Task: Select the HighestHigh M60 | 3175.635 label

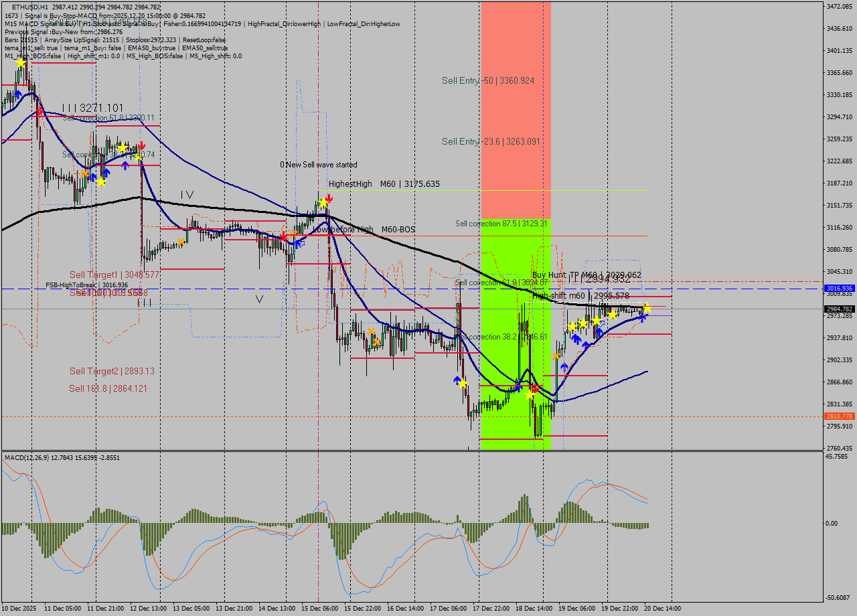Action: 383,183
